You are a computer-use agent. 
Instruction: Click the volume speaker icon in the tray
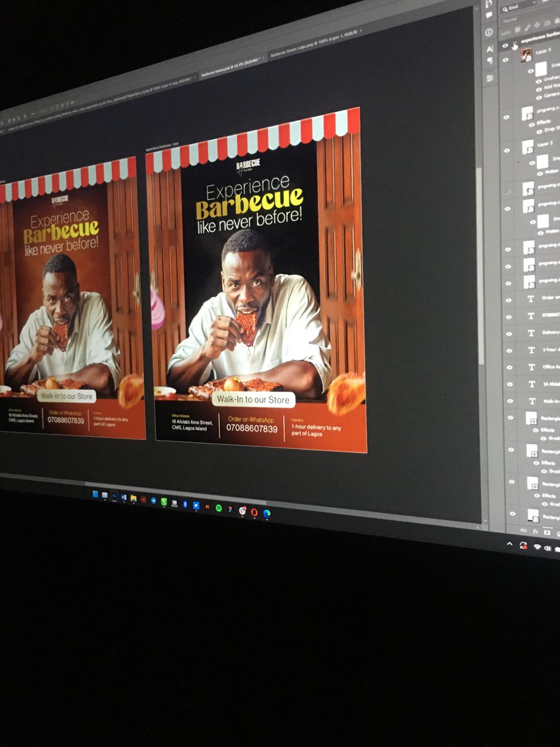[548, 548]
